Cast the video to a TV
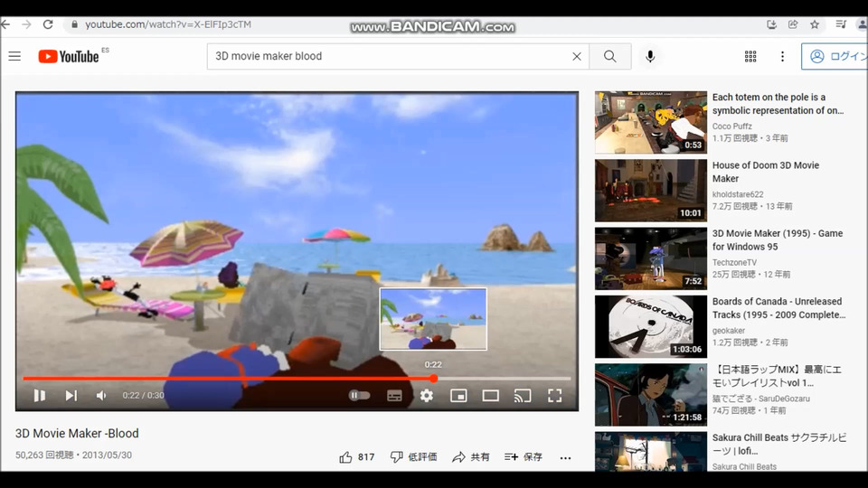The width and height of the screenshot is (868, 488). tap(523, 396)
